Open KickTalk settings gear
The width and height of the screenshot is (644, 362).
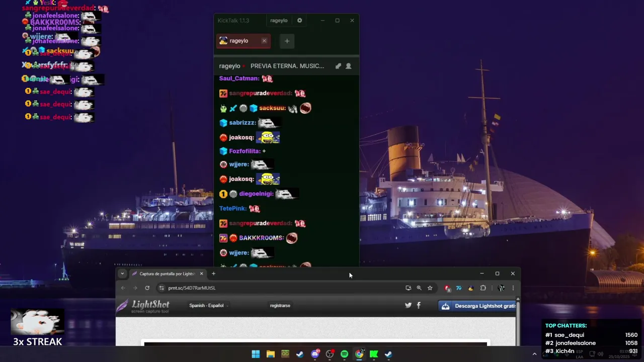[x=299, y=21]
